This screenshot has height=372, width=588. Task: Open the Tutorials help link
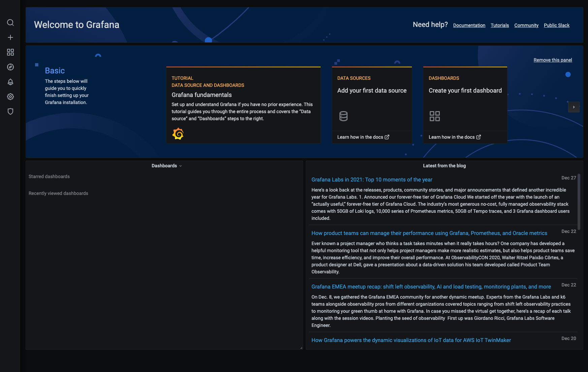click(500, 25)
